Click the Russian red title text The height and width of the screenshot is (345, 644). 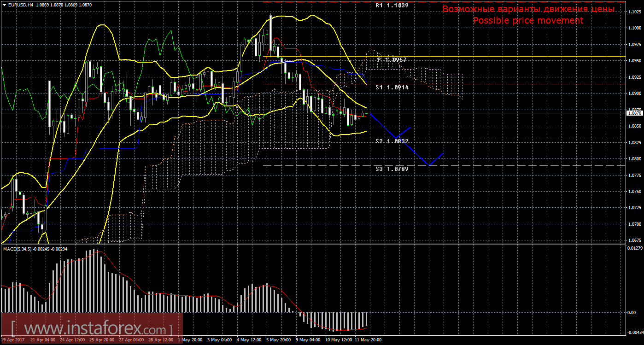tap(528, 9)
